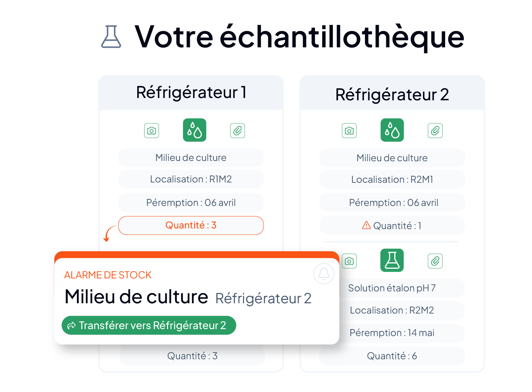Screen dimensions: 532x392
Task: Click Localisation : R1M2 field
Action: 191,179
